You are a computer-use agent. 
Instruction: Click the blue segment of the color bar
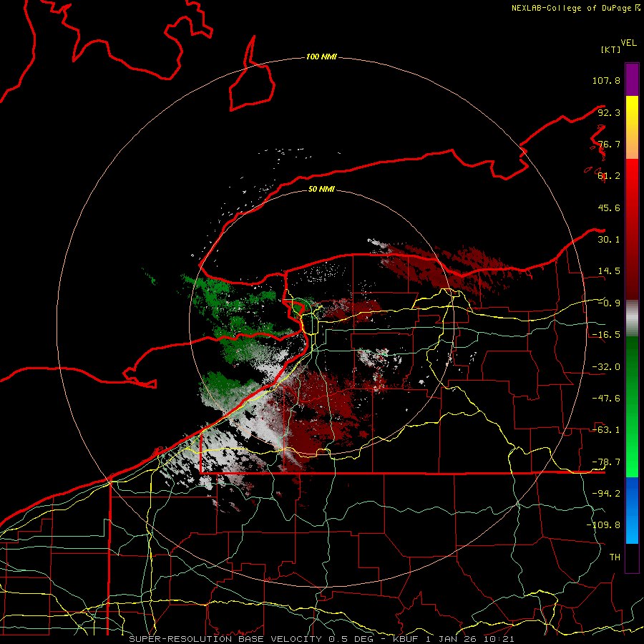click(x=632, y=510)
